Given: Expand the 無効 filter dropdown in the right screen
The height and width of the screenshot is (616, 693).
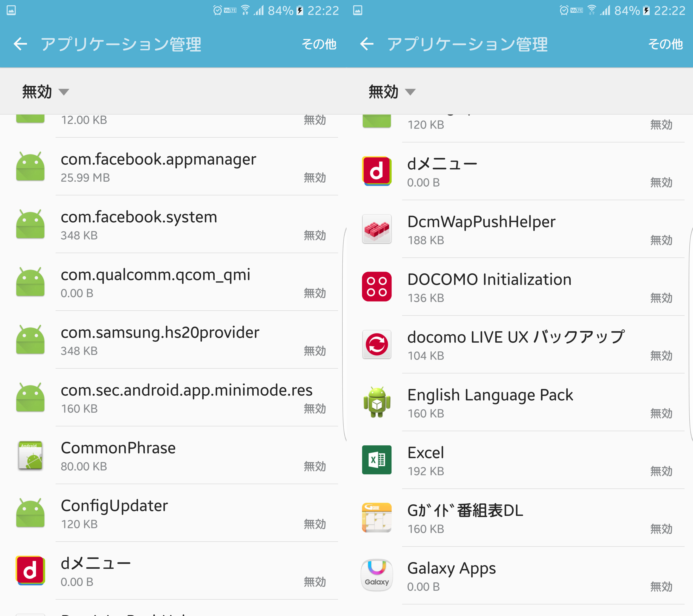Looking at the screenshot, I should (392, 91).
